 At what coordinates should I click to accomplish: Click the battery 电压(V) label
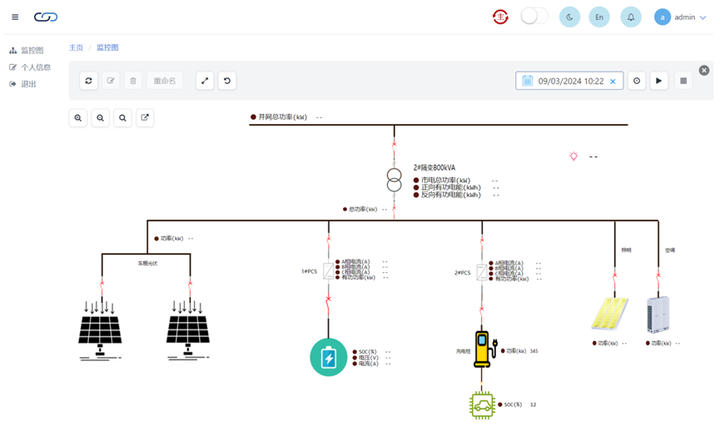coord(369,358)
